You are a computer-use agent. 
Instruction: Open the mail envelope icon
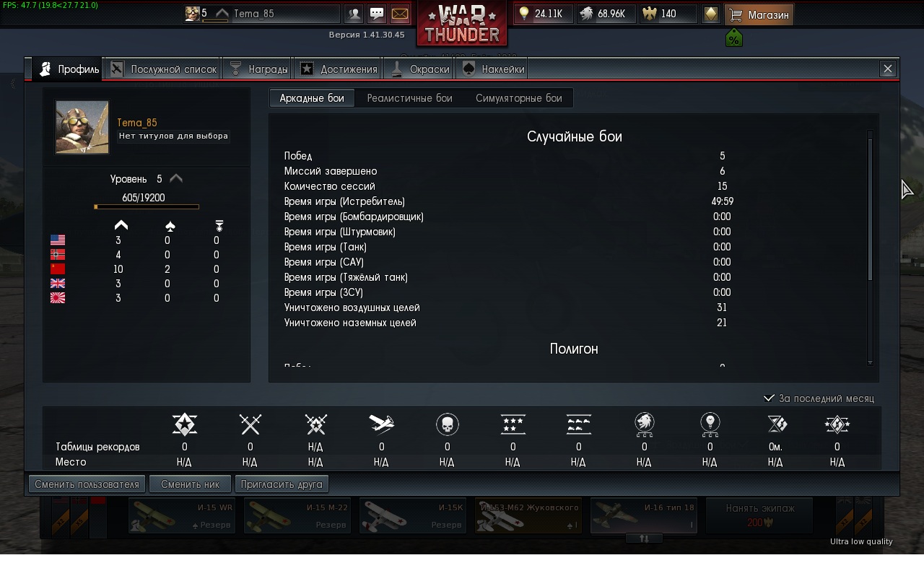point(399,14)
